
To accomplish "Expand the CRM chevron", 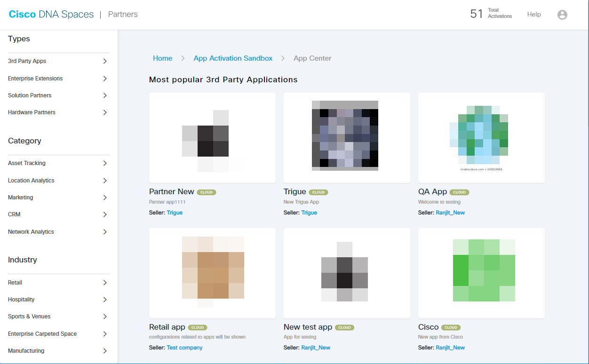I will [105, 214].
